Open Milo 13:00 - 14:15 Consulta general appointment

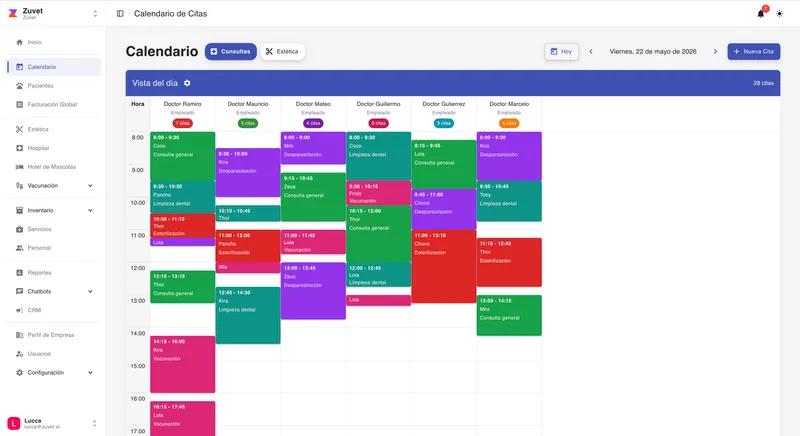tap(509, 315)
